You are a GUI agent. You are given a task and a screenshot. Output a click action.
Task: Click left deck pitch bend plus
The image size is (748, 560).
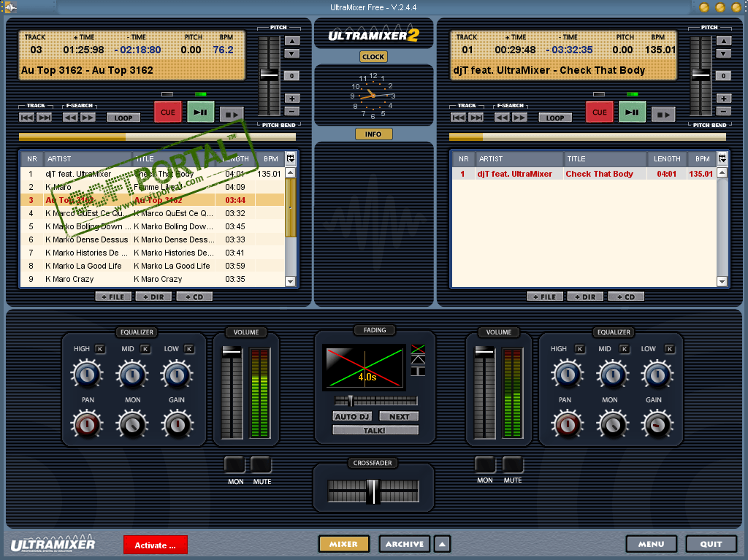[x=292, y=99]
